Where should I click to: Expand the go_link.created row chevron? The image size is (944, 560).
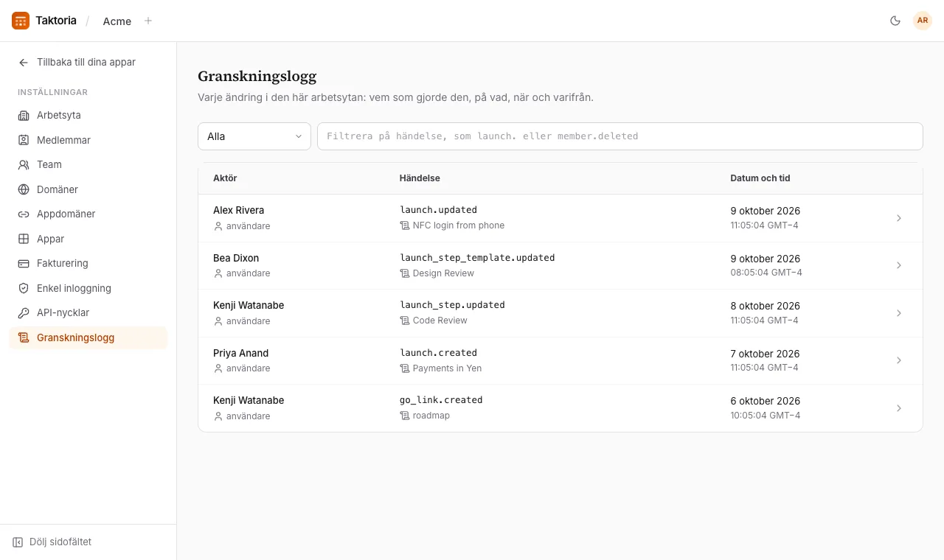point(899,408)
